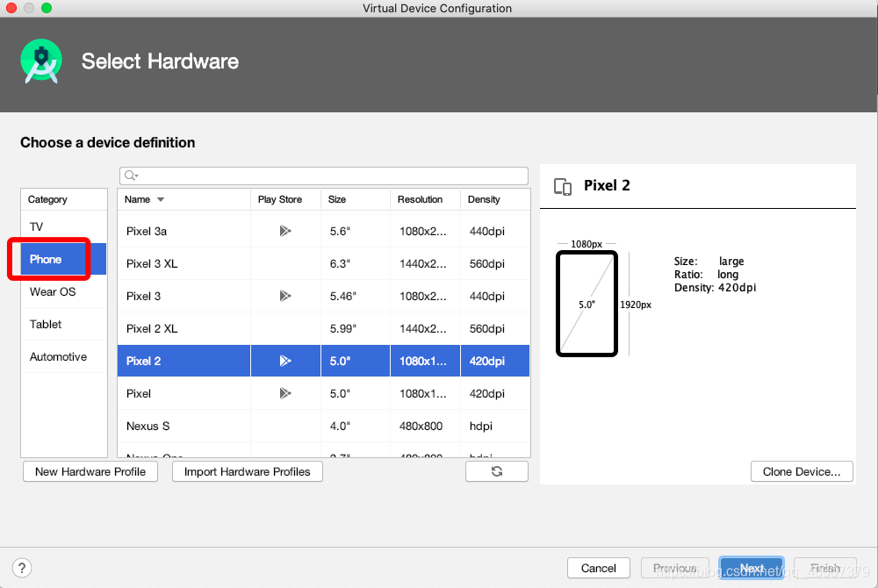
Task: Click the refresh device list icon button
Action: (x=497, y=471)
